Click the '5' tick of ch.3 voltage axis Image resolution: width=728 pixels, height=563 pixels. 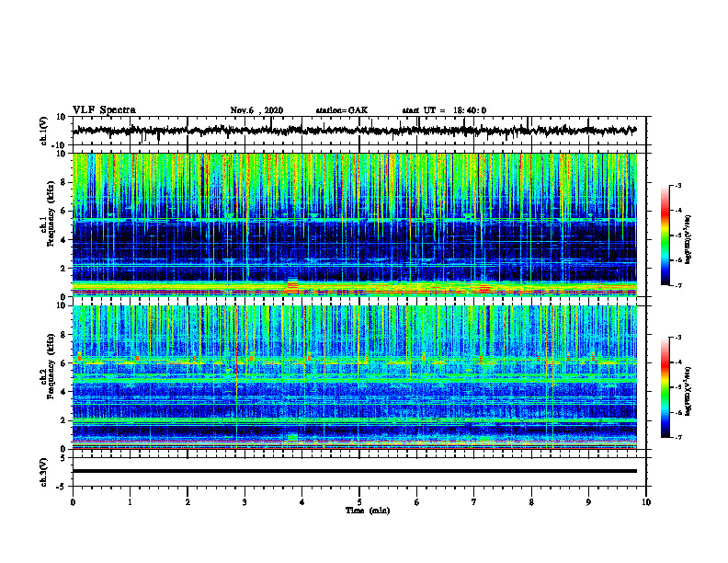click(64, 458)
